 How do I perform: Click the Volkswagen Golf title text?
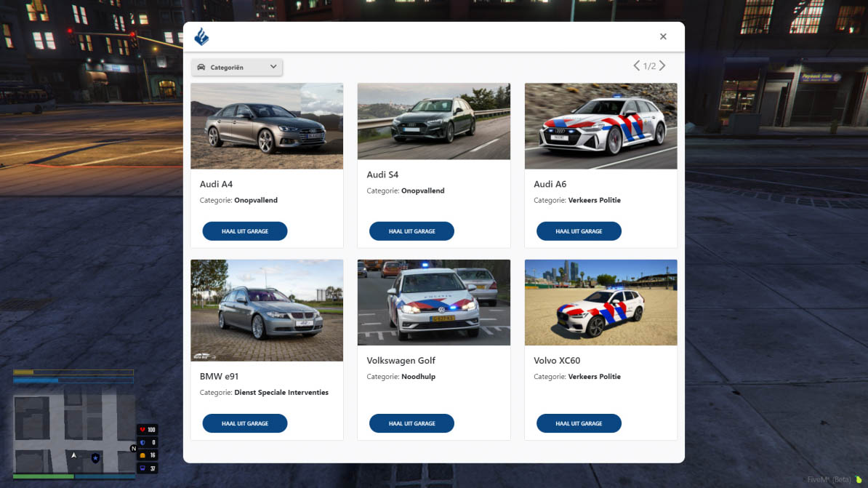pyautogui.click(x=401, y=361)
